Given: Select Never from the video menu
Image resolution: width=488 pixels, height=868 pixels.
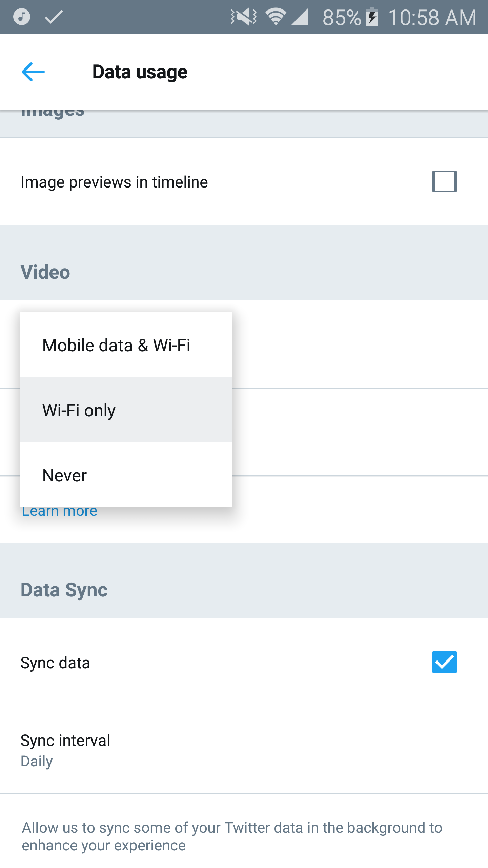Looking at the screenshot, I should click(x=65, y=475).
